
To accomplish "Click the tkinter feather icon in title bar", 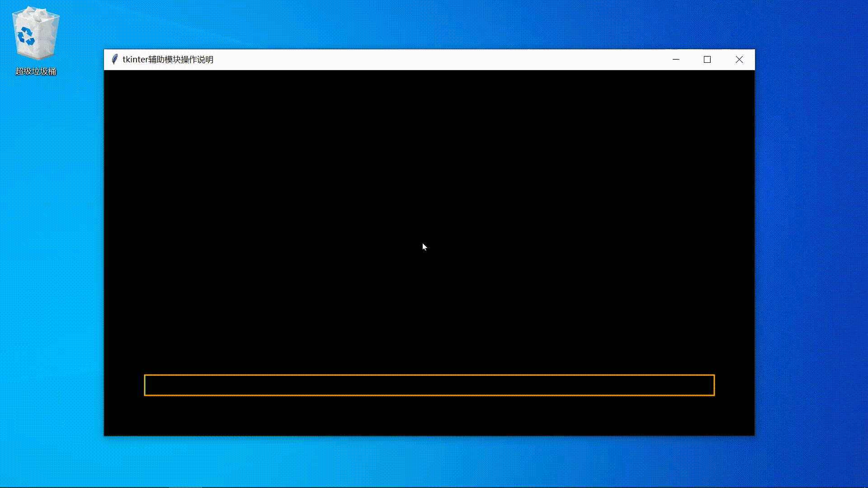I will pos(115,60).
